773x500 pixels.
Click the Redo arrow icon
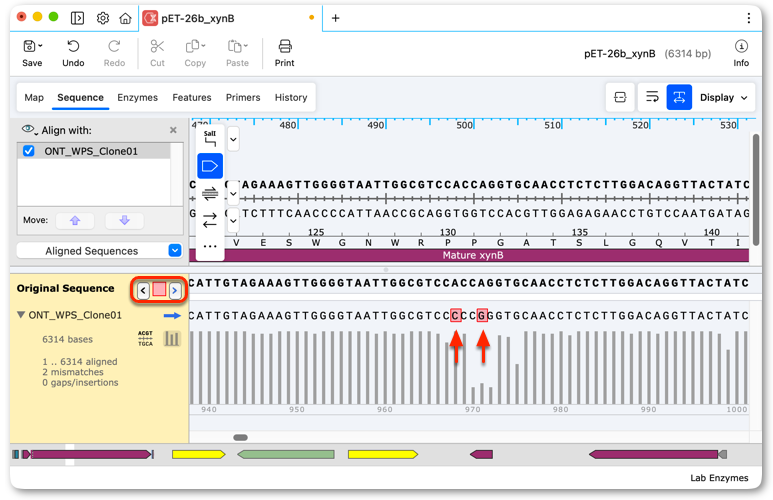click(114, 46)
